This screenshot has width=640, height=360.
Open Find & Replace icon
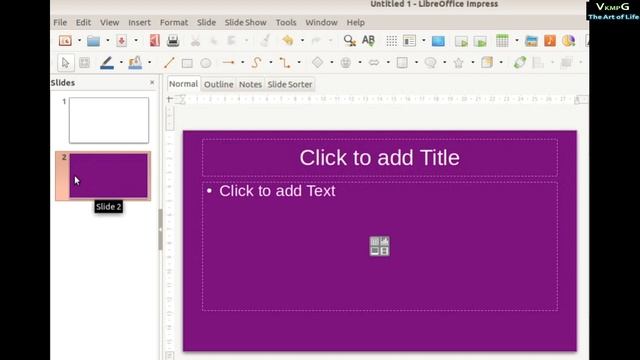pyautogui.click(x=350, y=40)
